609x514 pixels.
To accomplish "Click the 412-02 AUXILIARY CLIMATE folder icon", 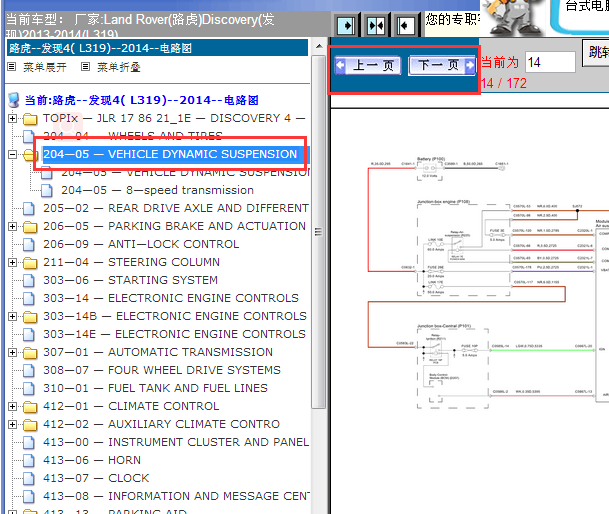I will coord(30,425).
